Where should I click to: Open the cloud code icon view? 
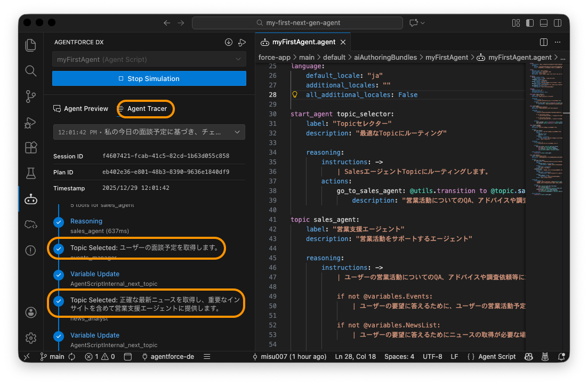coord(31,225)
